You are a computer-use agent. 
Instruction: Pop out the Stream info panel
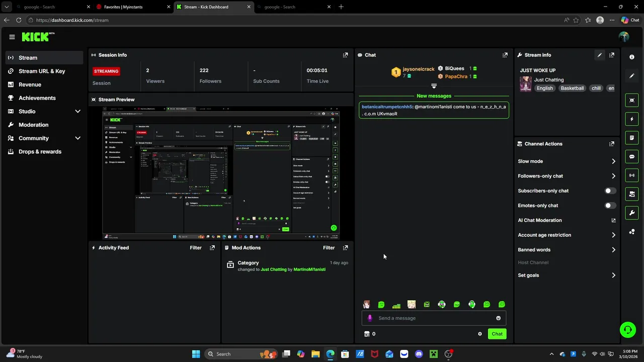click(612, 55)
